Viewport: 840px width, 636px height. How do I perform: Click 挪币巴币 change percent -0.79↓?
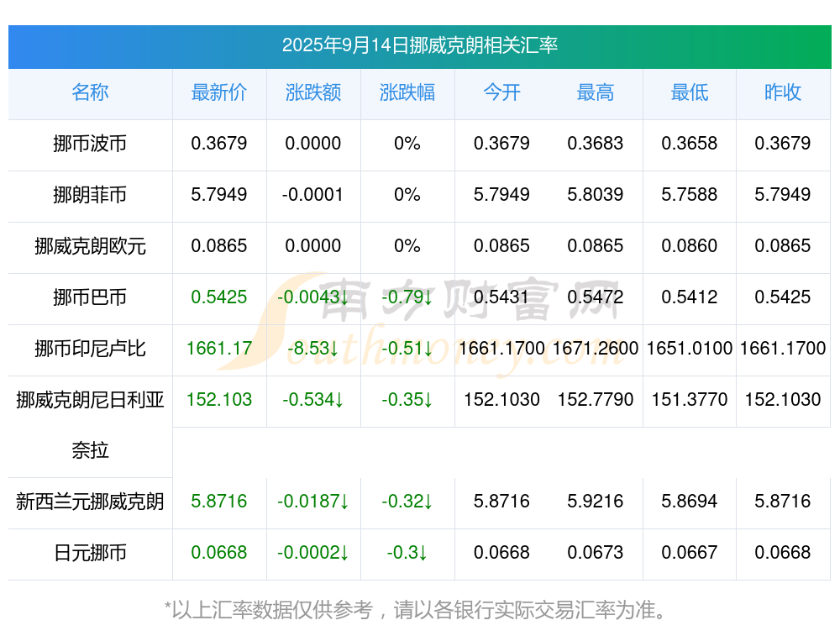click(x=407, y=297)
